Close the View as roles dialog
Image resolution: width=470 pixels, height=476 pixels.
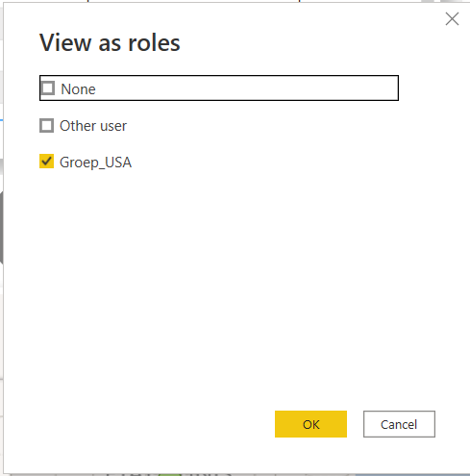click(452, 19)
